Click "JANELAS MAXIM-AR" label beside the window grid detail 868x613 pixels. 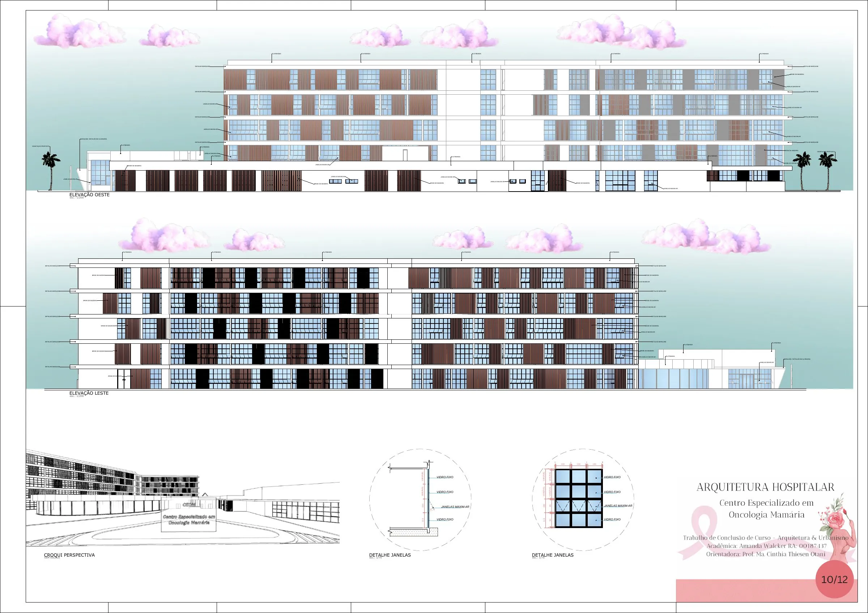(618, 506)
